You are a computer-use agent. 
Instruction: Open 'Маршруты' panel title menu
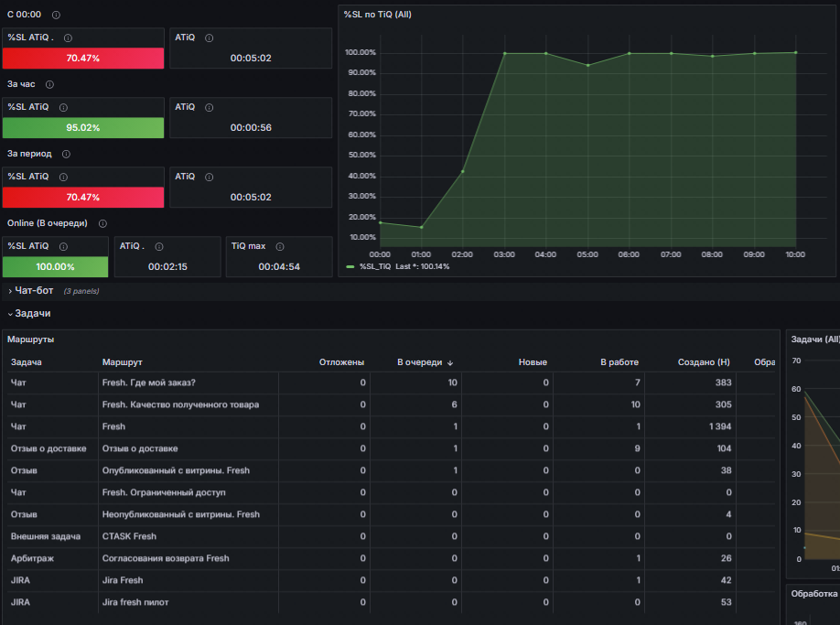(x=30, y=339)
